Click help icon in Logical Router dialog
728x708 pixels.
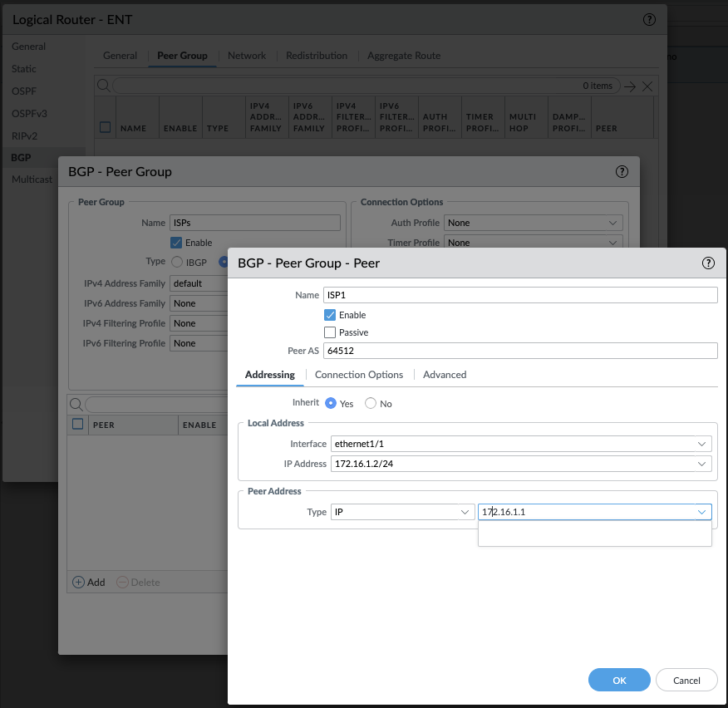pyautogui.click(x=648, y=19)
